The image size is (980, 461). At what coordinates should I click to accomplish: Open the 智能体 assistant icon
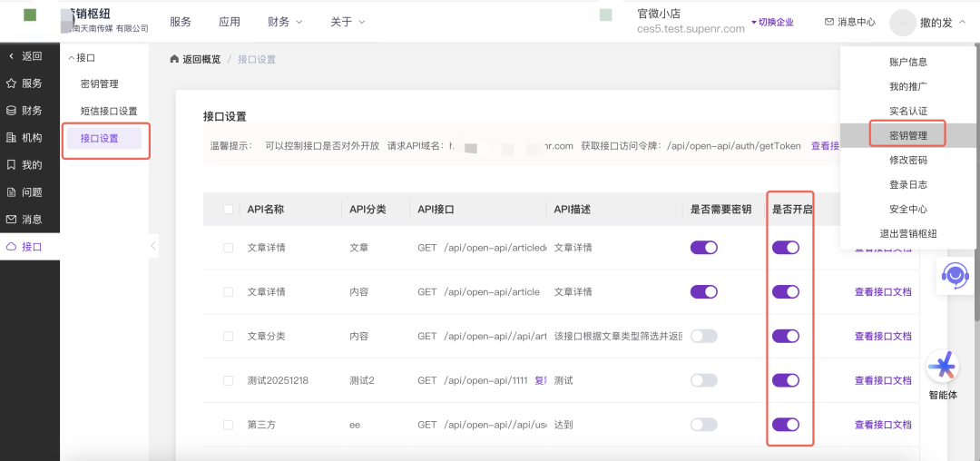(x=942, y=367)
